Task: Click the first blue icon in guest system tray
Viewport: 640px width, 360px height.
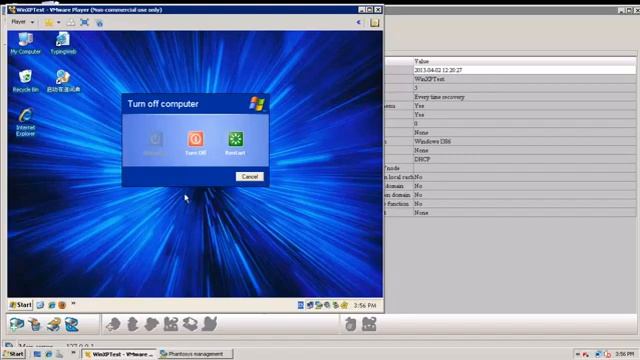Action: point(301,305)
